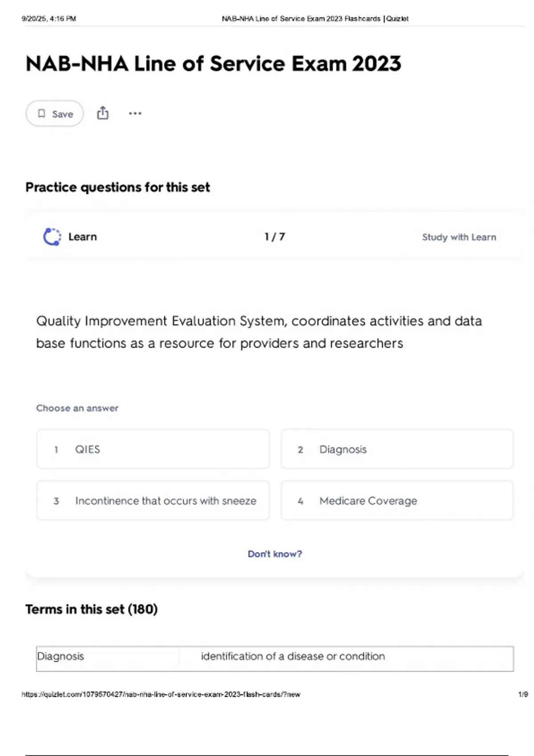Open the Study with Learn link
Screen dimensions: 534x756
459,237
